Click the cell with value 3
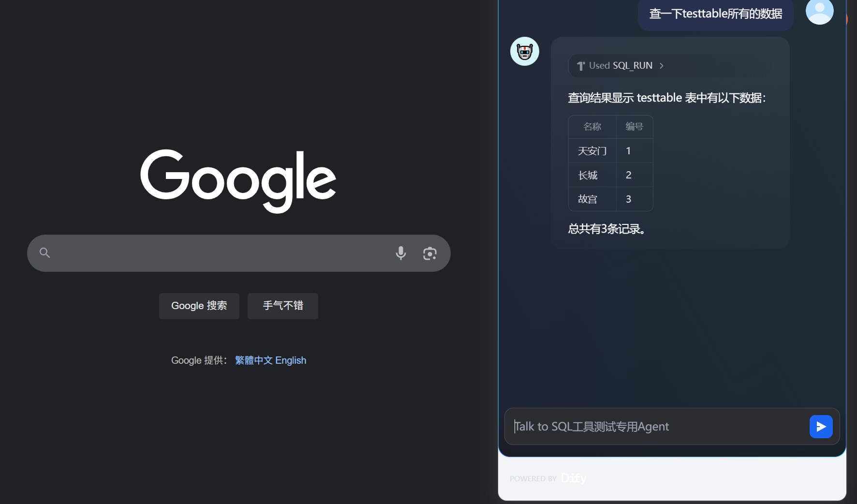857x504 pixels. [x=635, y=199]
